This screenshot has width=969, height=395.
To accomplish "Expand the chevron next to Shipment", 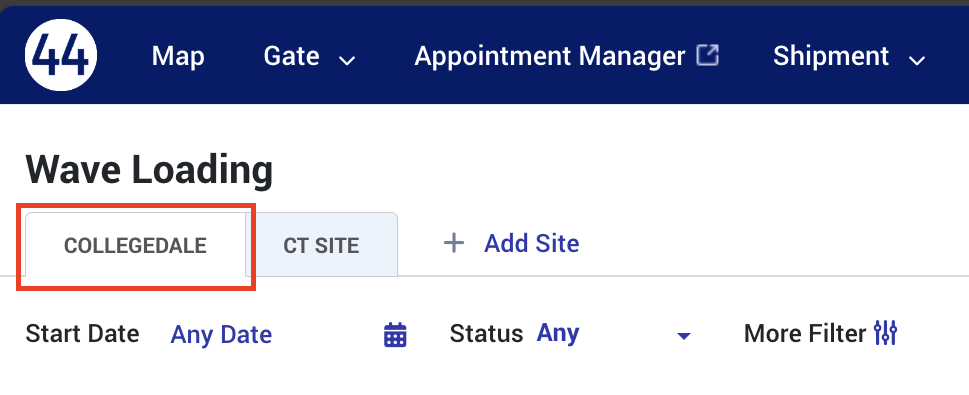I will 917,60.
